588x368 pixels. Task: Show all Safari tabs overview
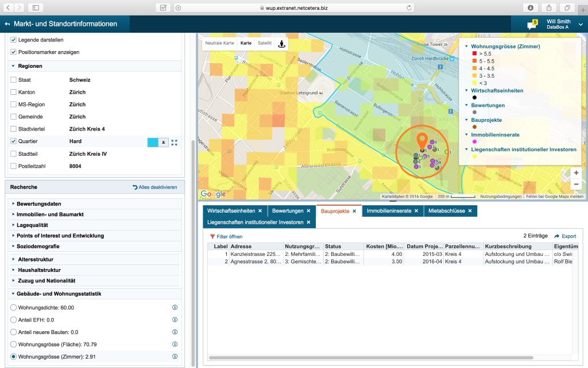(x=567, y=7)
